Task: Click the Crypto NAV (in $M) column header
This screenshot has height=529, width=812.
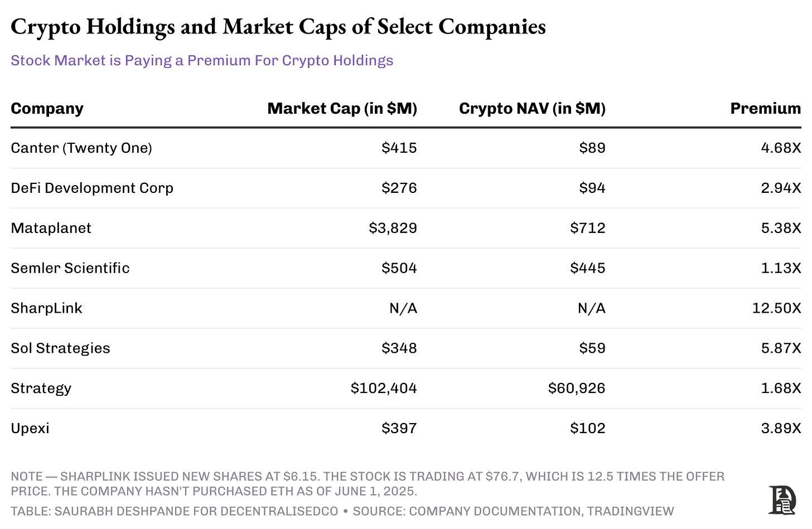Action: pyautogui.click(x=532, y=108)
